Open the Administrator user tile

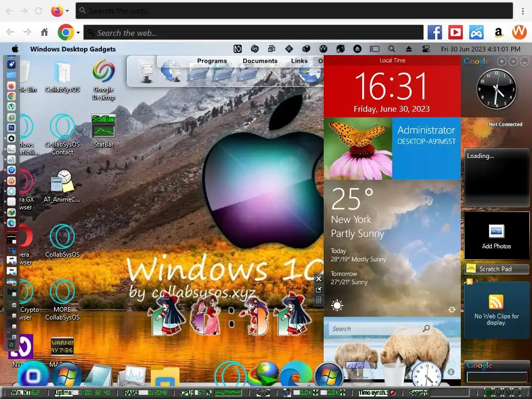(x=427, y=148)
